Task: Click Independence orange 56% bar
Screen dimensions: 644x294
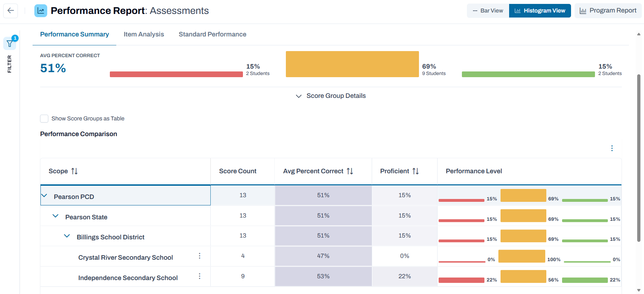Action: click(523, 276)
